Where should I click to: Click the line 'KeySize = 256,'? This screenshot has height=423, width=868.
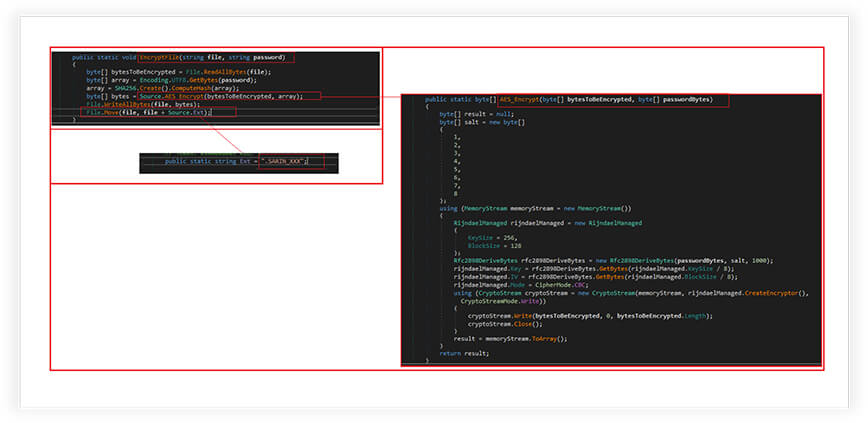coord(493,238)
